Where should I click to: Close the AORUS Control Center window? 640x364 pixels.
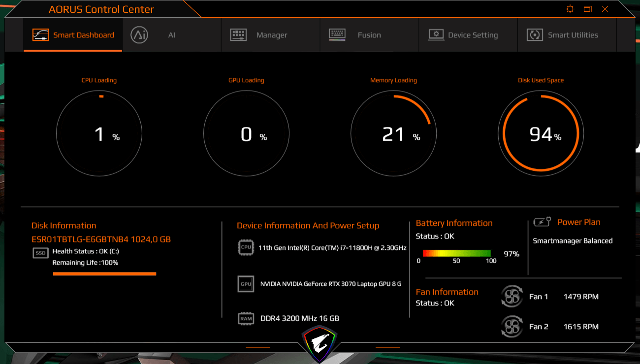[x=605, y=9]
